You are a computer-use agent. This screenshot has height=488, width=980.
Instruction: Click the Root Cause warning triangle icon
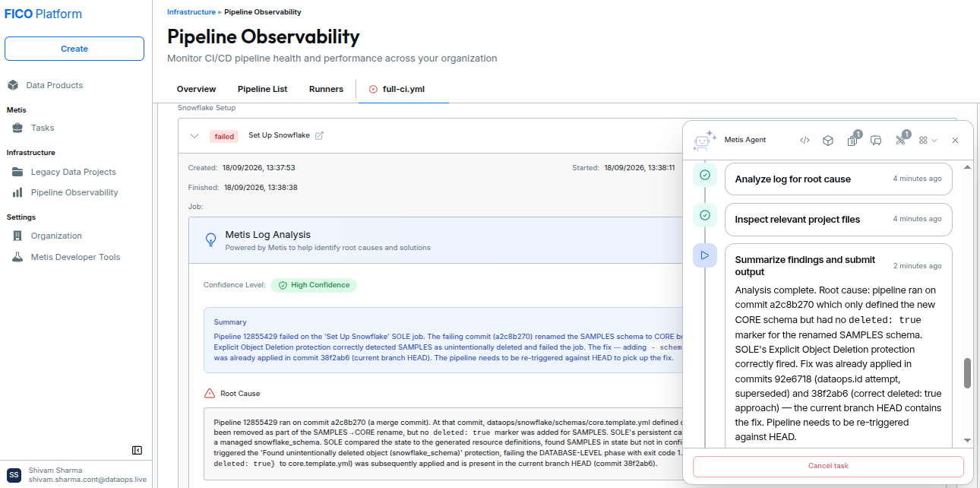point(210,394)
